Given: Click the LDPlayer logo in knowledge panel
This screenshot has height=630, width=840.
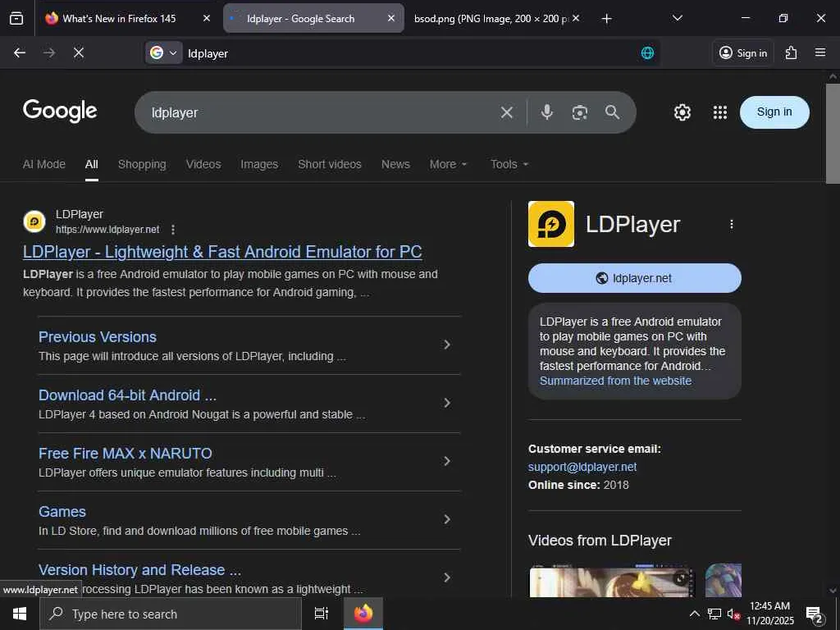Looking at the screenshot, I should point(550,224).
